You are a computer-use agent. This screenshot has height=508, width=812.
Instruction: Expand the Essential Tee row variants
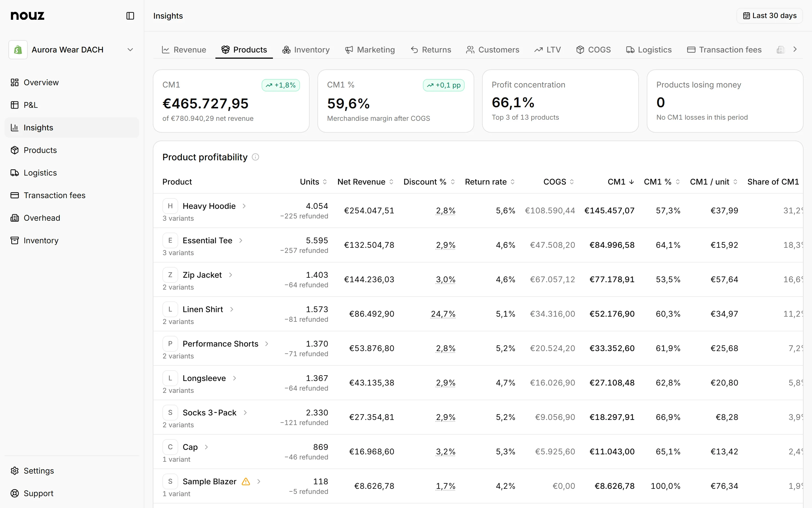(240, 240)
